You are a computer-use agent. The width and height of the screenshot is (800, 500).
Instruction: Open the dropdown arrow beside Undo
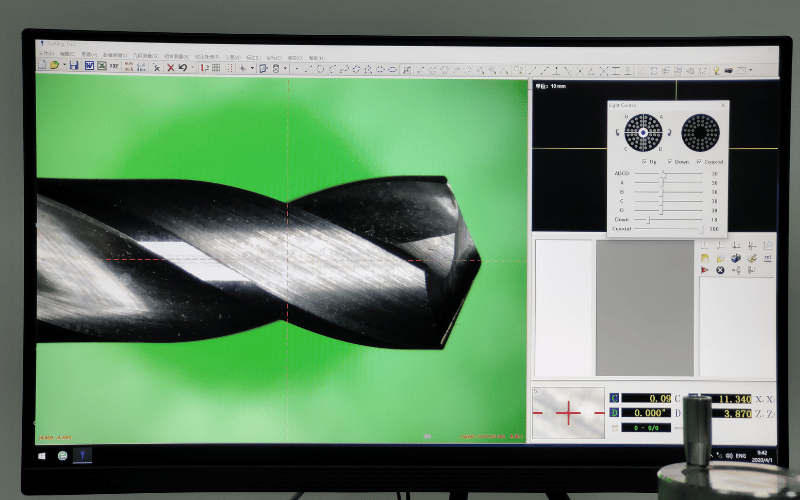pyautogui.click(x=191, y=68)
